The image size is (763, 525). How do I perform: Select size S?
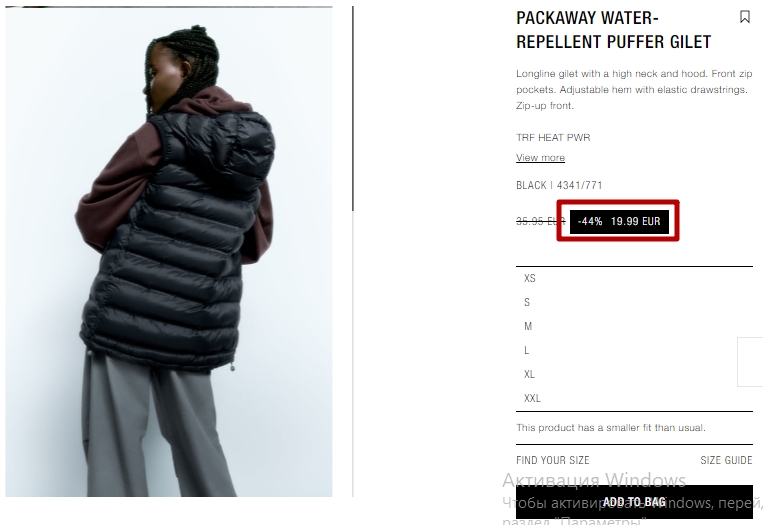click(x=634, y=302)
